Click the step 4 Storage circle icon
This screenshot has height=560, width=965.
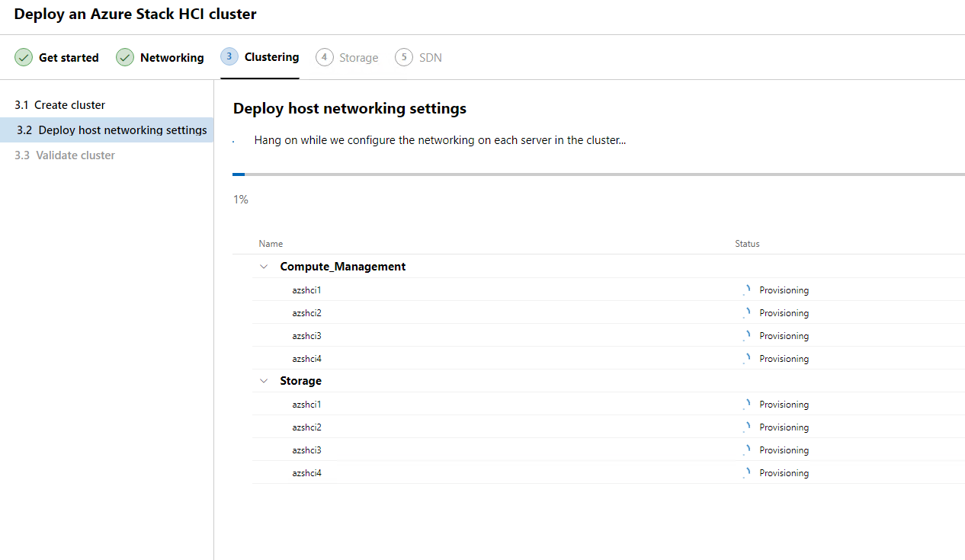point(325,57)
